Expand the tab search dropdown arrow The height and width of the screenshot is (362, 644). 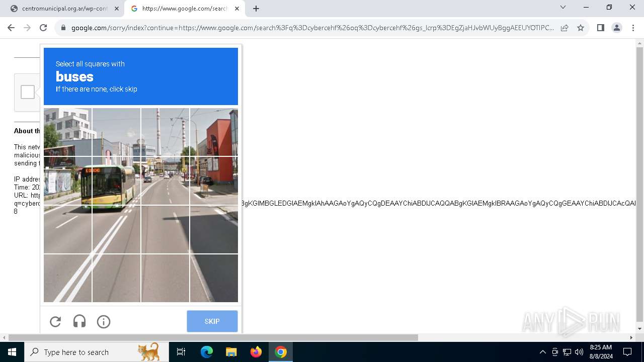point(563,7)
